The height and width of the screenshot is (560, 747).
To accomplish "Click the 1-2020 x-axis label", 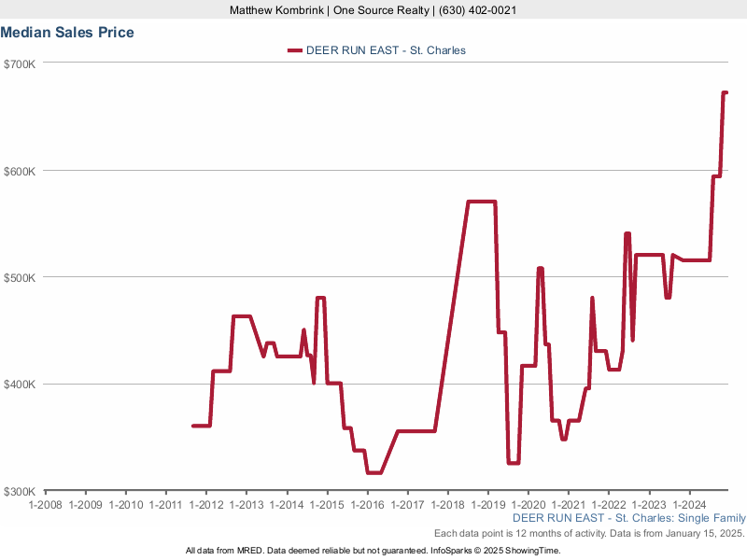I will tap(529, 505).
